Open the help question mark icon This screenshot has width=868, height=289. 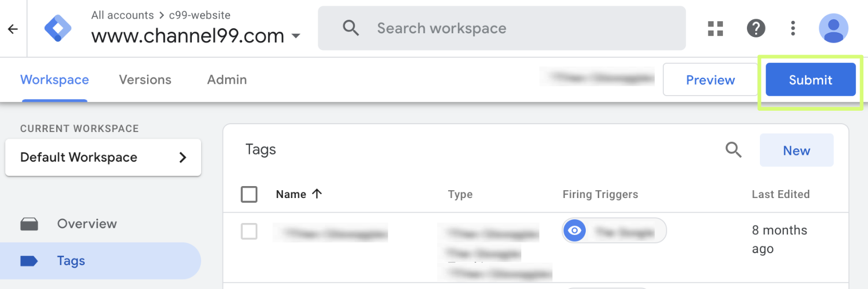click(x=756, y=28)
